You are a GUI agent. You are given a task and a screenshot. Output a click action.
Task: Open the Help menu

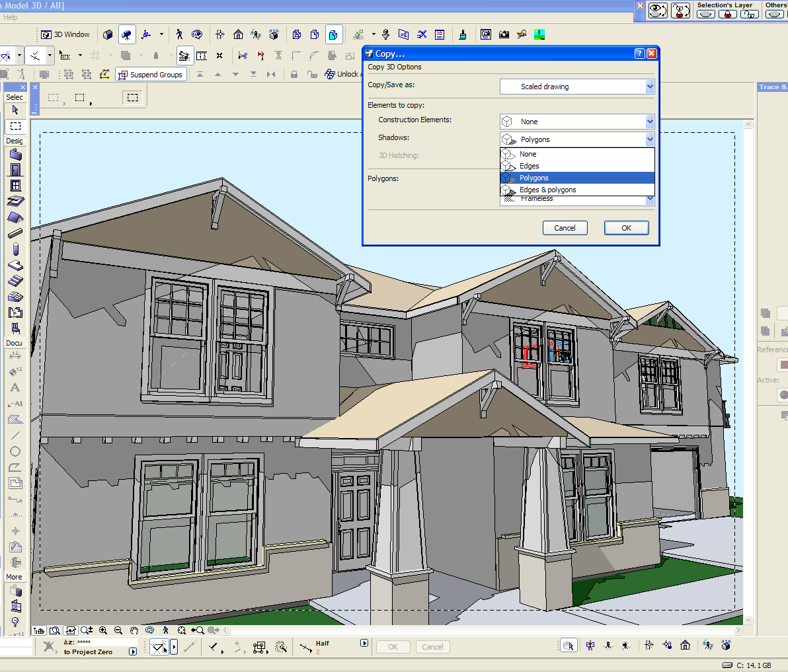[x=10, y=17]
